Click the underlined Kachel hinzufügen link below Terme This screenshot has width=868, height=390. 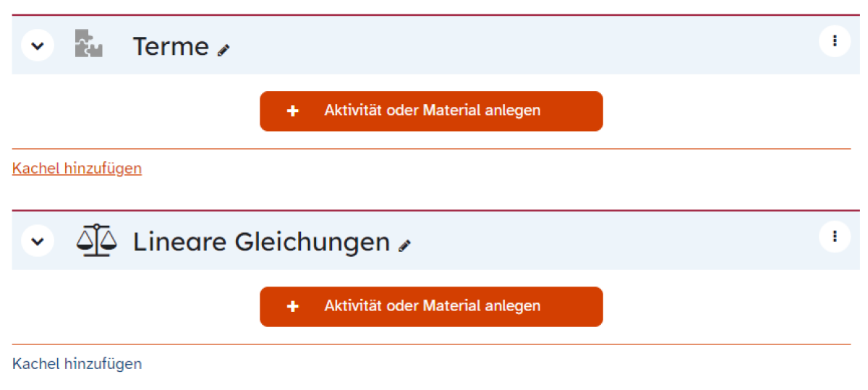(77, 169)
